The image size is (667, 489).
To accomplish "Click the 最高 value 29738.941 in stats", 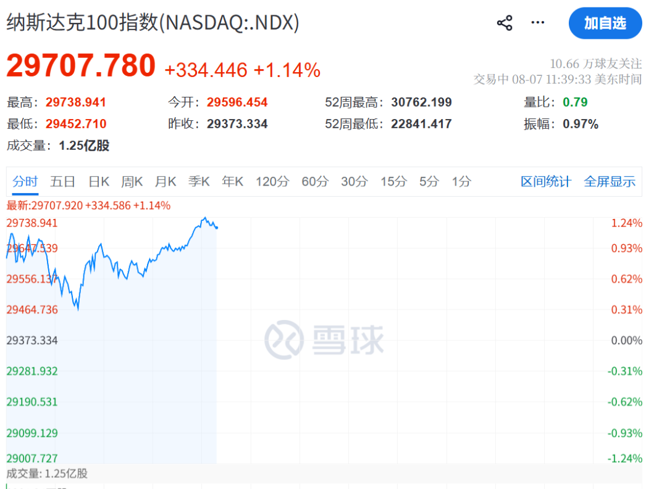I will click(x=76, y=102).
